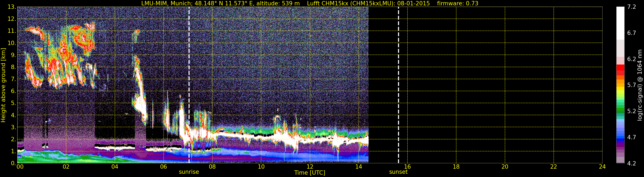Click the time axis tick label 14
This screenshot has width=644, height=177.
[x=358, y=167]
